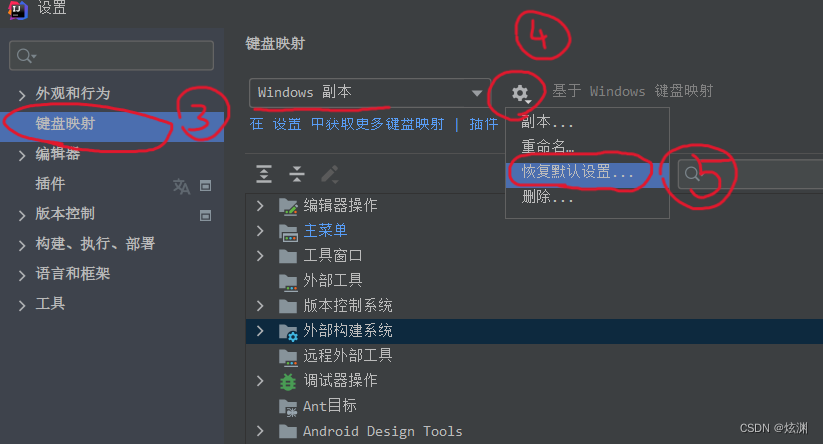
Task: Click the pencil edit shortcut icon
Action: (x=330, y=174)
